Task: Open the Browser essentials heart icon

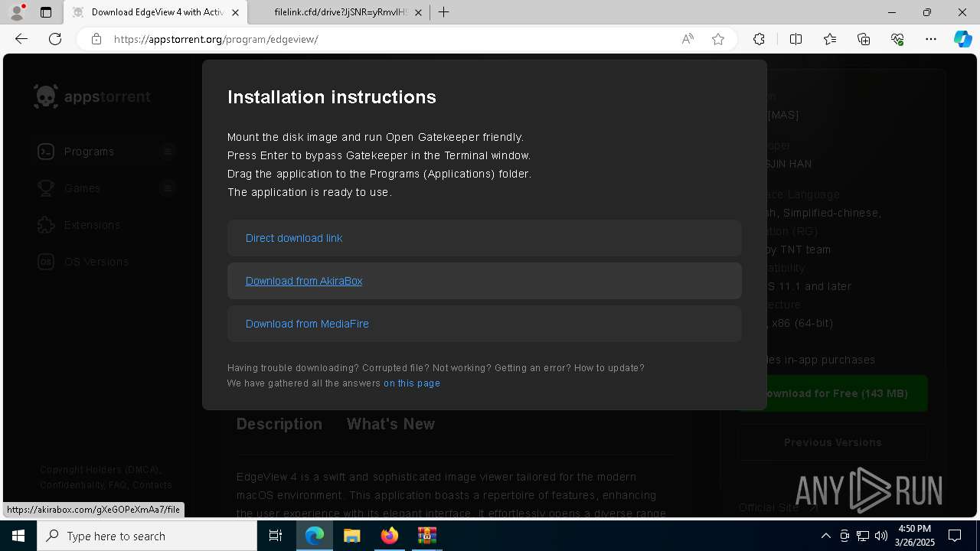Action: pos(897,39)
